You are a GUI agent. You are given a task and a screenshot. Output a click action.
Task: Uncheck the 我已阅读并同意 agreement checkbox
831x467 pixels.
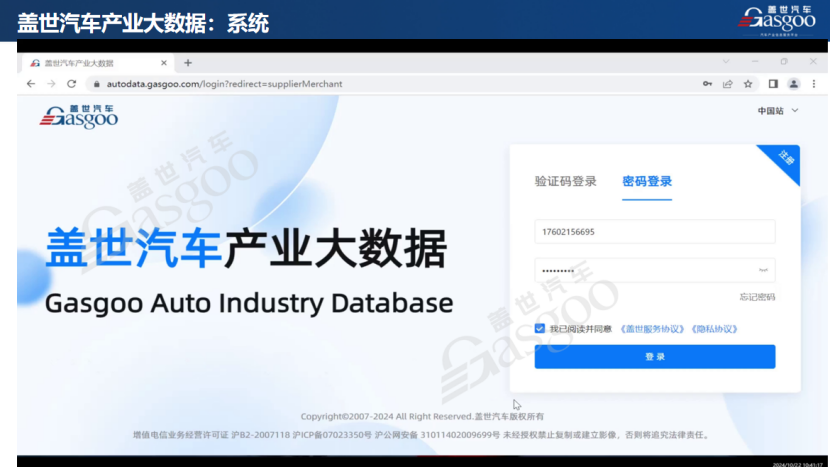(540, 329)
